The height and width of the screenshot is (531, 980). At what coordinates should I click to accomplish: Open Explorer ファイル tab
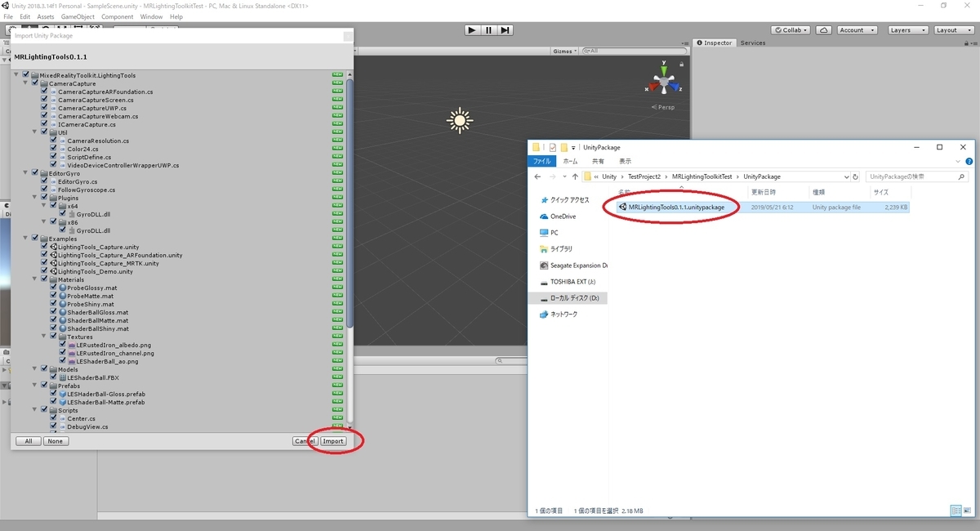click(542, 162)
